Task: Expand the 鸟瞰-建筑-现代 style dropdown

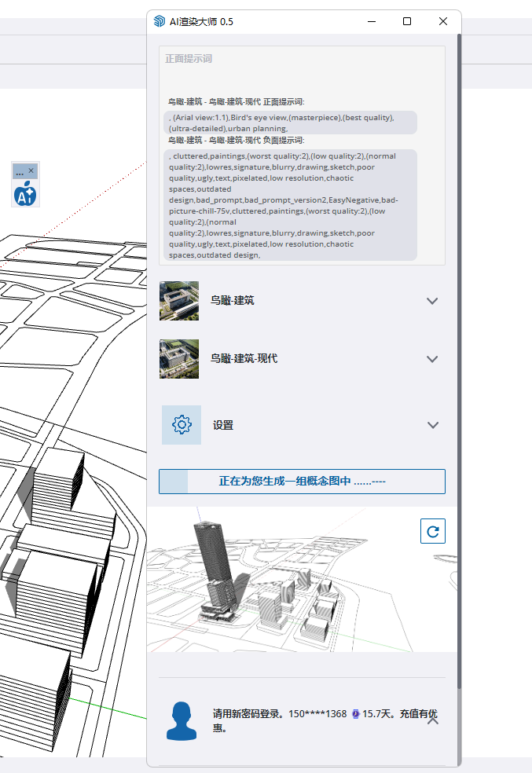Action: pos(431,359)
